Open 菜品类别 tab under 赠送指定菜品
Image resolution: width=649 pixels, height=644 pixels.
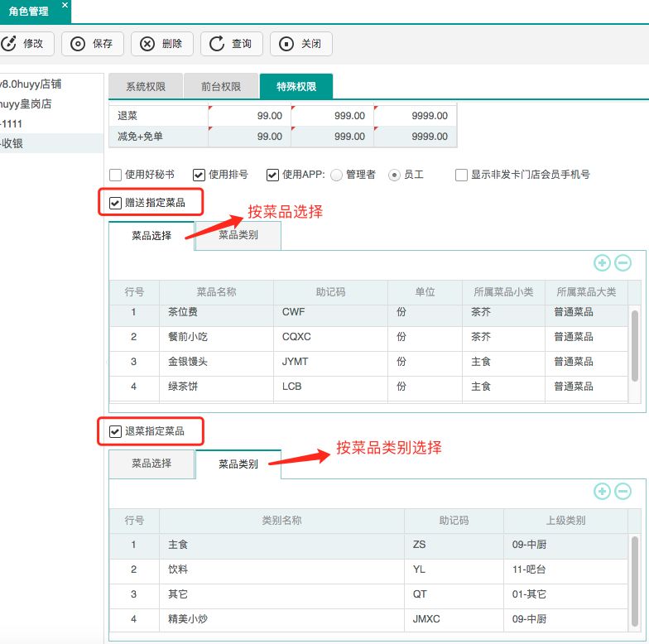(x=238, y=235)
